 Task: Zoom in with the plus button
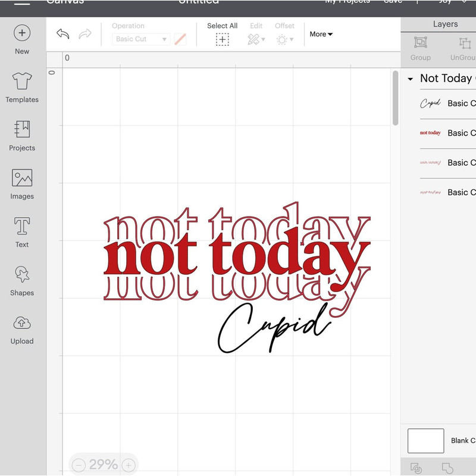point(129,465)
